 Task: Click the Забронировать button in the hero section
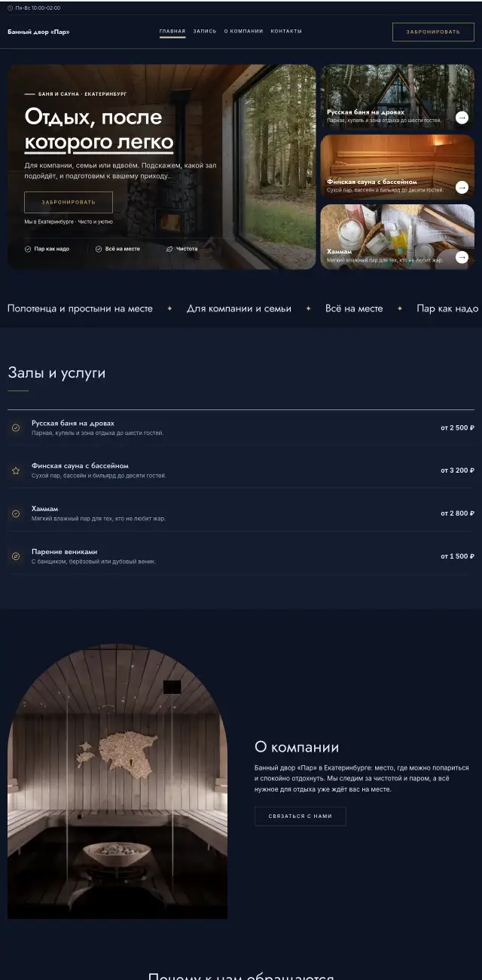(x=69, y=202)
